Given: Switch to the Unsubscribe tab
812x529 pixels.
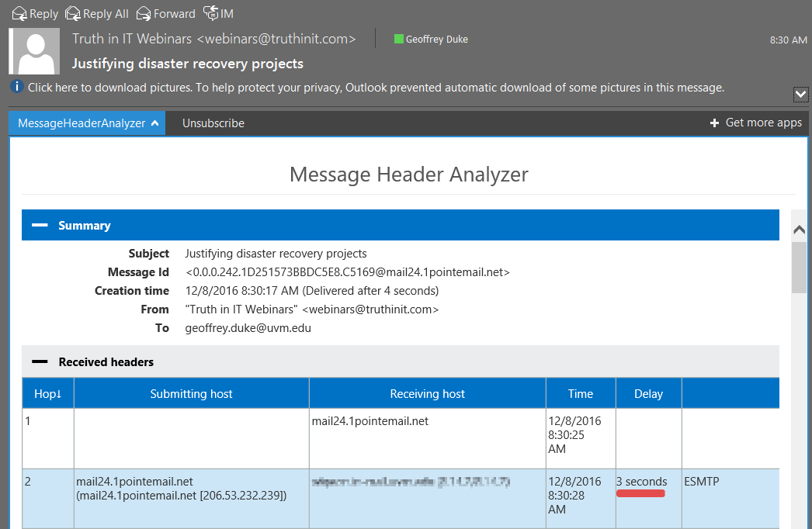Looking at the screenshot, I should [213, 123].
